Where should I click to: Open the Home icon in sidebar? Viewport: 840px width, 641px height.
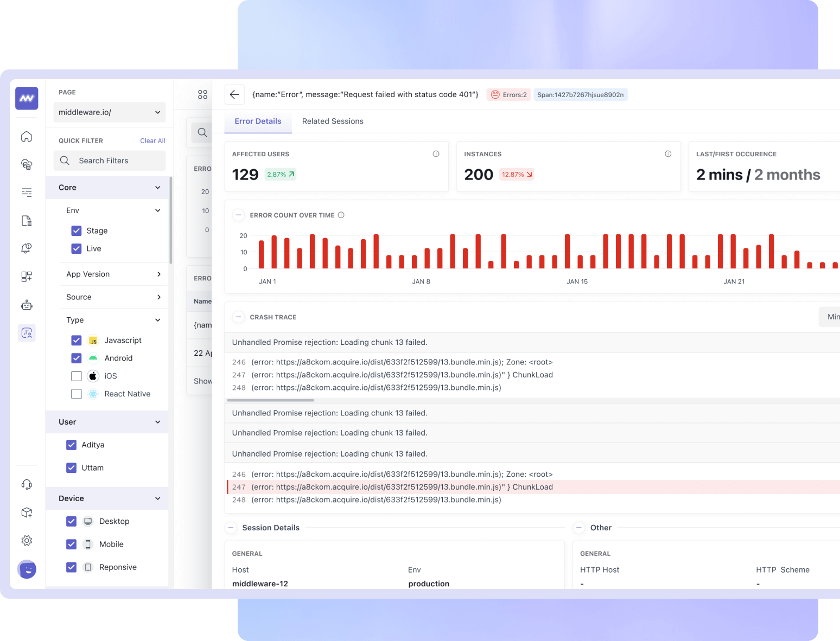click(27, 137)
